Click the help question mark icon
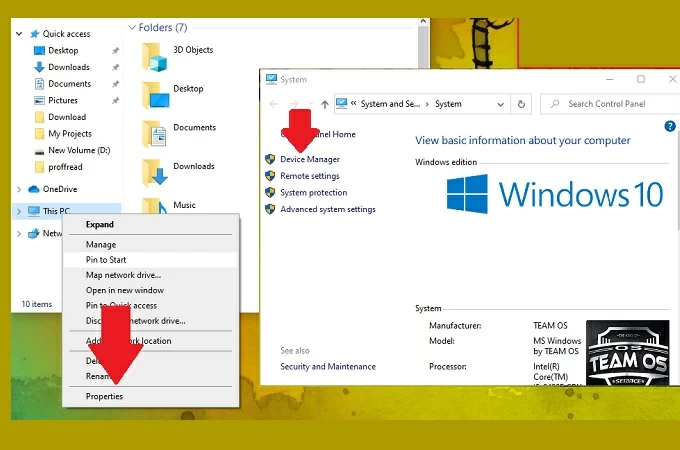 pyautogui.click(x=670, y=126)
